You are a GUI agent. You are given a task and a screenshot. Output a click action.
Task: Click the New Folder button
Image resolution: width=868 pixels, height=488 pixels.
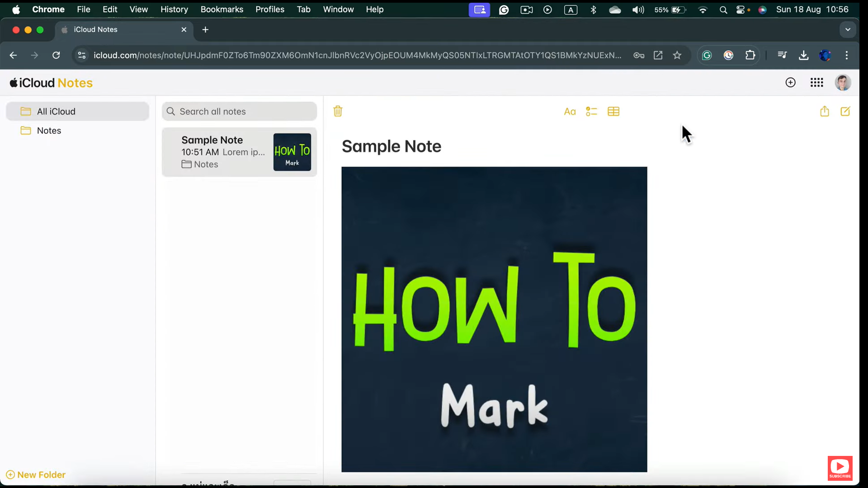pyautogui.click(x=36, y=474)
